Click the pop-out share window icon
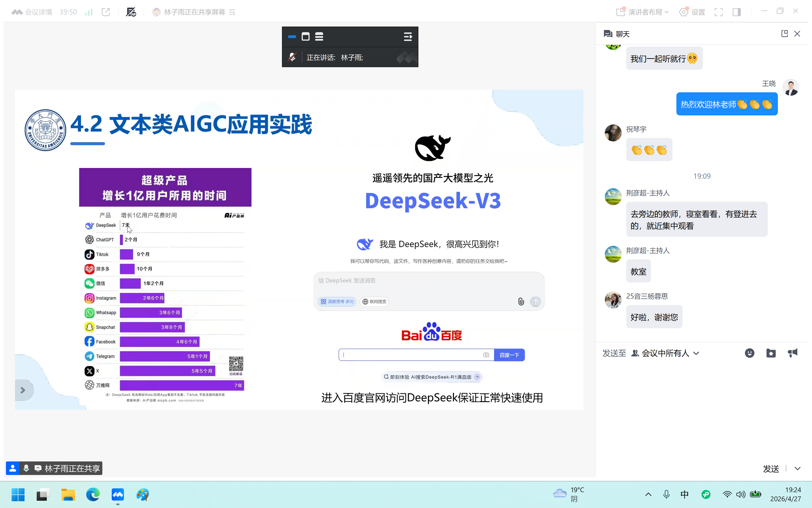The width and height of the screenshot is (812, 508). [106, 12]
